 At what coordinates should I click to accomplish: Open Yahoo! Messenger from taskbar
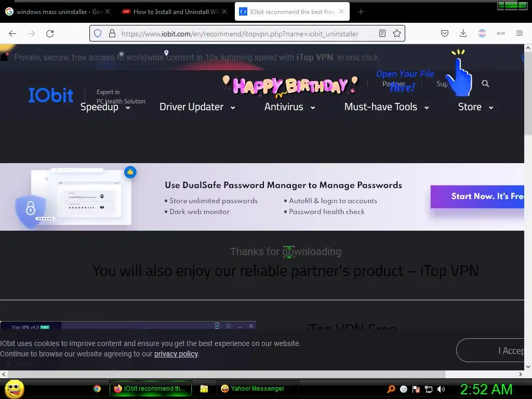258,389
